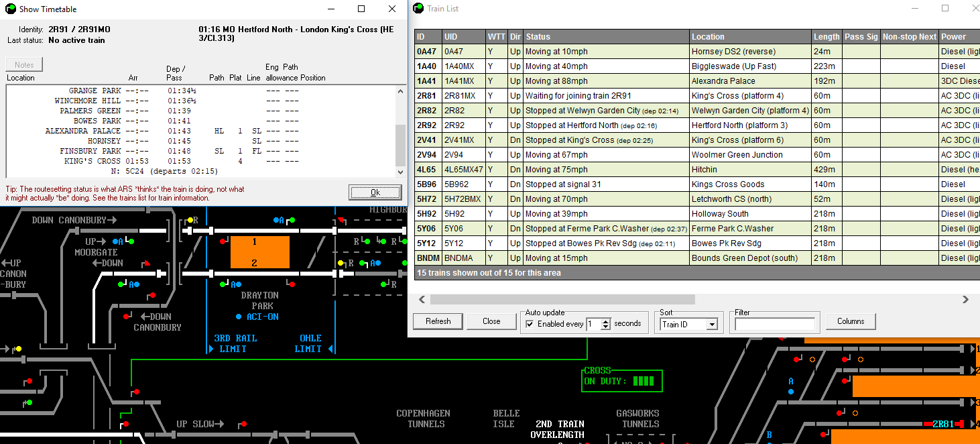
Task: Click the Power column header
Action: pos(959,37)
